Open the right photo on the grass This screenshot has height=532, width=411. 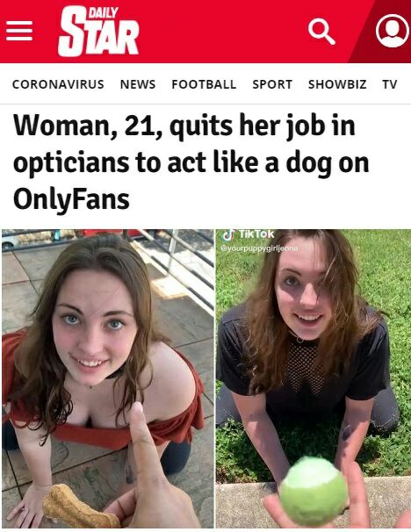point(314,378)
